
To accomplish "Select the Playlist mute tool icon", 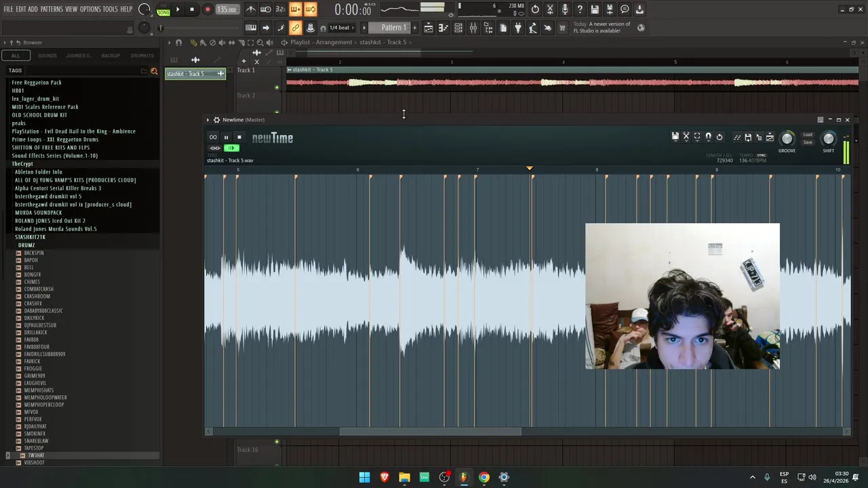I will click(x=222, y=43).
